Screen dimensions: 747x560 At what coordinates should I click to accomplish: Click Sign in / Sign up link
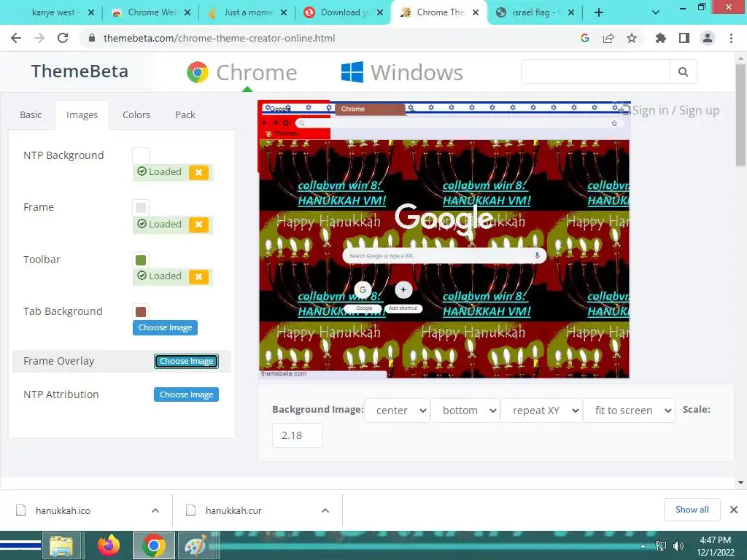676,111
